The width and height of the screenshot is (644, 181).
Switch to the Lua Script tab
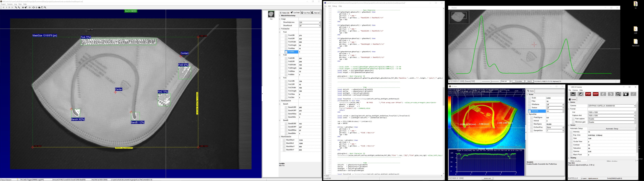(295, 13)
